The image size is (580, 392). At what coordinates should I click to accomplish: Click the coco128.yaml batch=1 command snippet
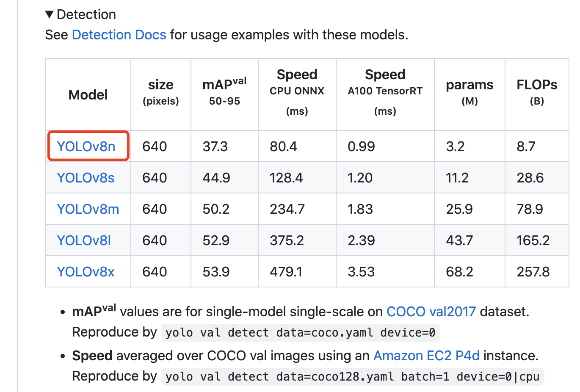pos(352,377)
